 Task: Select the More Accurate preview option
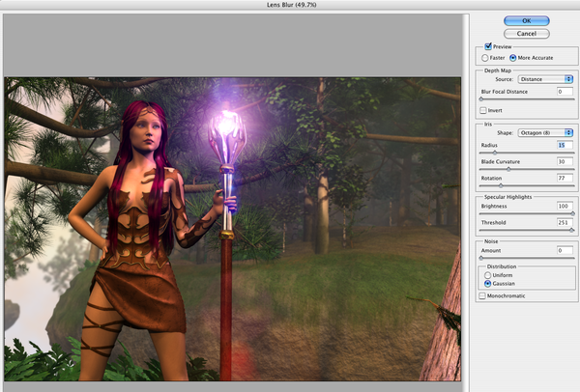click(512, 58)
